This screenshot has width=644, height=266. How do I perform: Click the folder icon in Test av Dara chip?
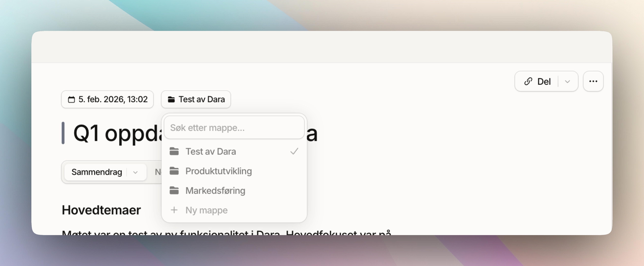171,100
